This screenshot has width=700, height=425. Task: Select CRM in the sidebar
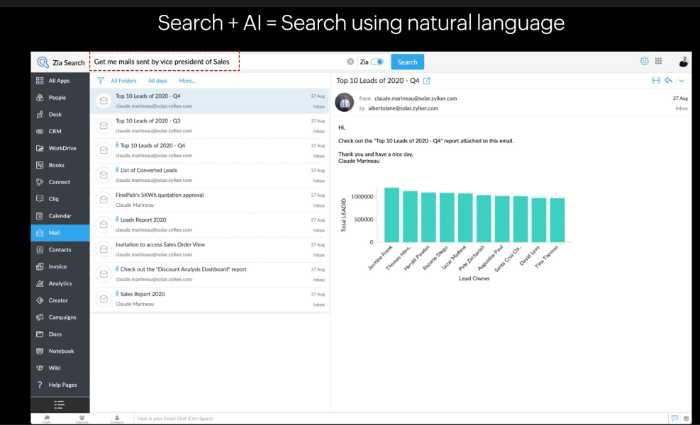tap(60, 132)
